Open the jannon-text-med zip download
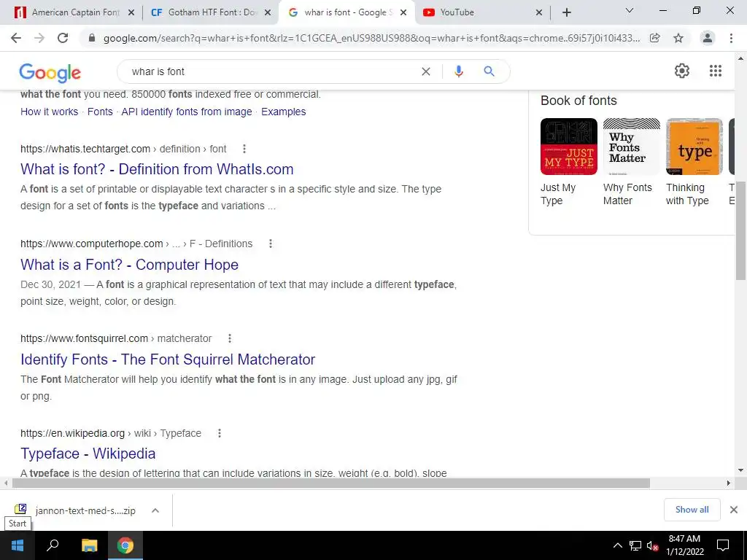Image resolution: width=747 pixels, height=560 pixels. click(x=76, y=510)
